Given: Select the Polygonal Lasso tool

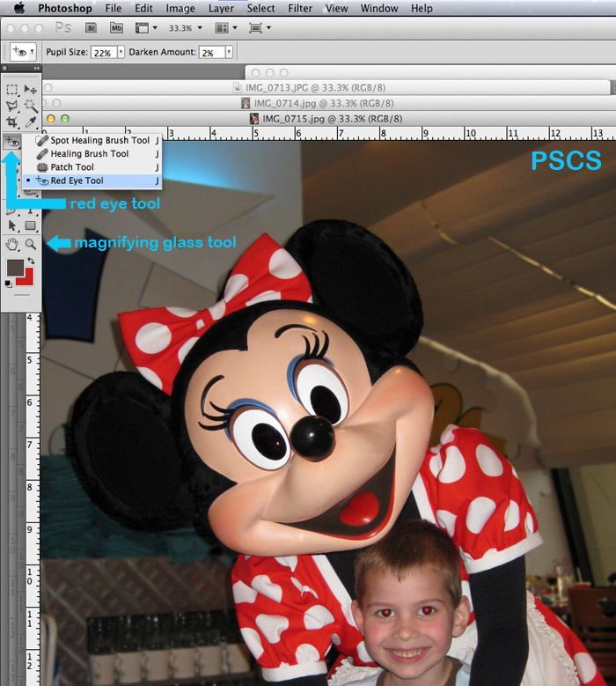Looking at the screenshot, I should click(x=11, y=106).
